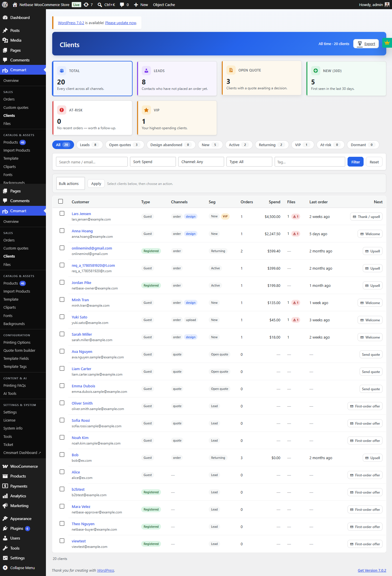The height and width of the screenshot is (576, 392).
Task: Click the Payments icon in sidebar
Action: [5, 486]
